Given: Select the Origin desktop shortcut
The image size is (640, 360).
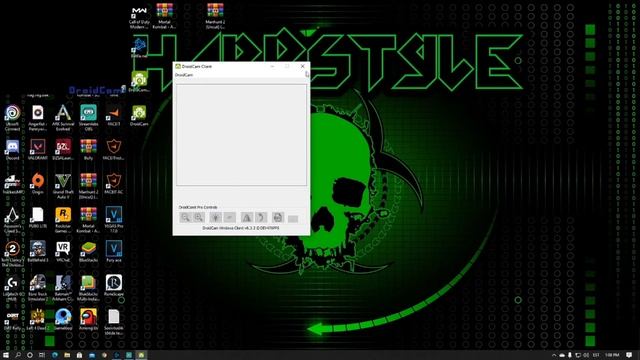Looking at the screenshot, I should tap(38, 184).
